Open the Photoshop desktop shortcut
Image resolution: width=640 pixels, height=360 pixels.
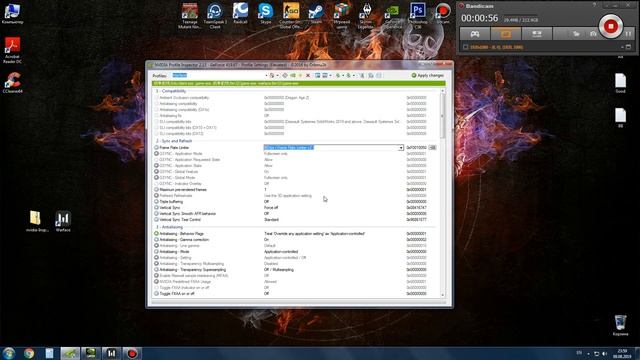418,16
